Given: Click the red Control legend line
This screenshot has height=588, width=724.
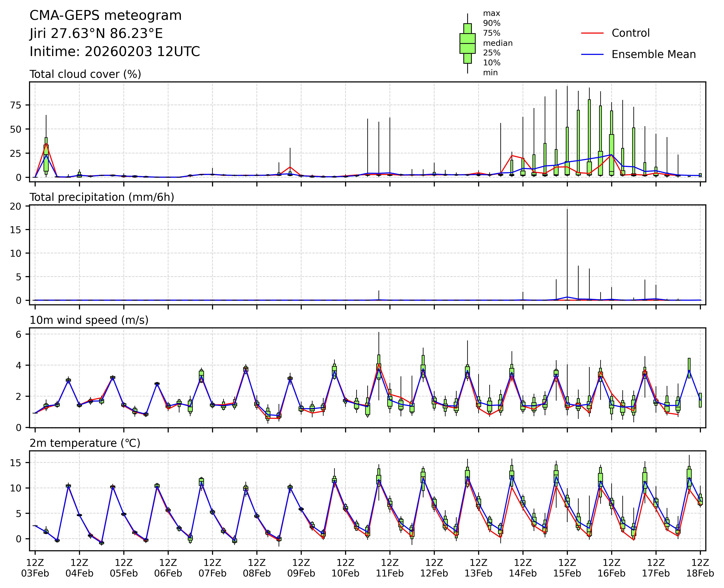Looking at the screenshot, I should tap(592, 33).
